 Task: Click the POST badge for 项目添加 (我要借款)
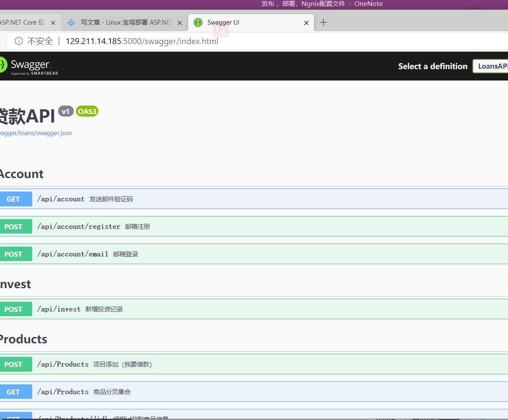pyautogui.click(x=16, y=364)
